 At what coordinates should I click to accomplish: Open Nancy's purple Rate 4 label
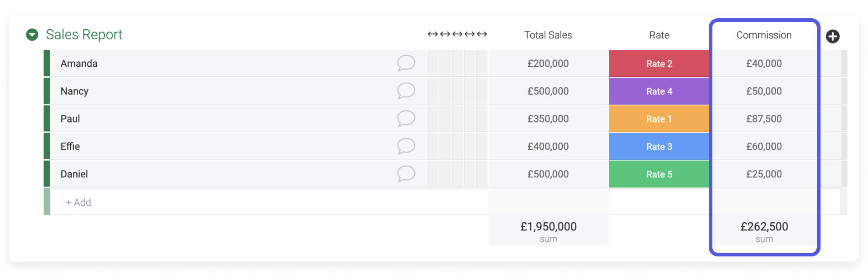pyautogui.click(x=659, y=91)
